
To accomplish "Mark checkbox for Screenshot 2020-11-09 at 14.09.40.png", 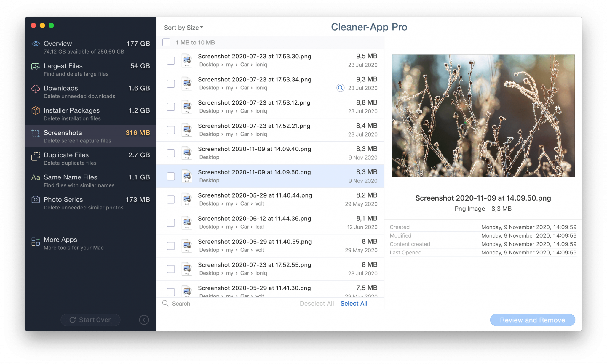I will (x=171, y=153).
